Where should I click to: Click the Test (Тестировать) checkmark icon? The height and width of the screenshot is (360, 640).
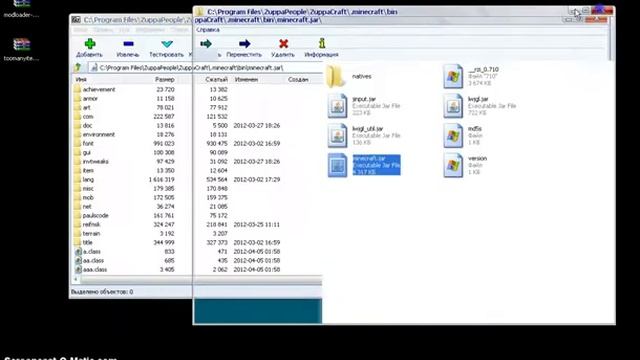click(x=167, y=44)
